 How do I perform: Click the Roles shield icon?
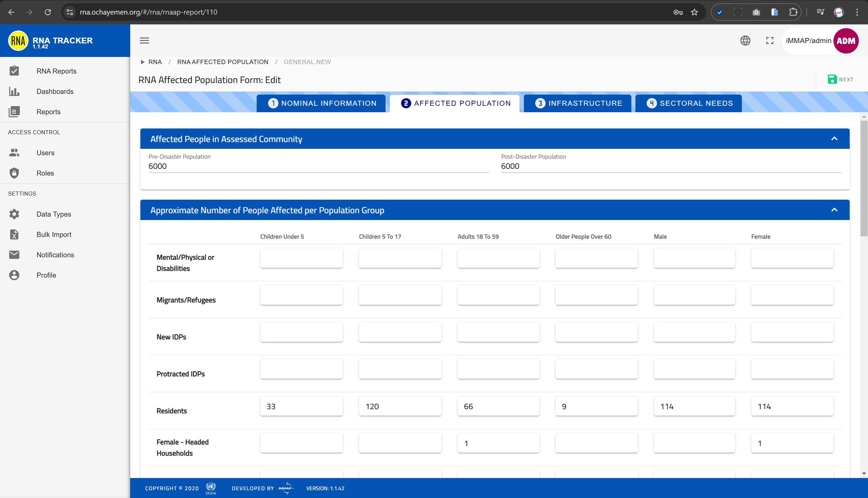click(x=14, y=173)
